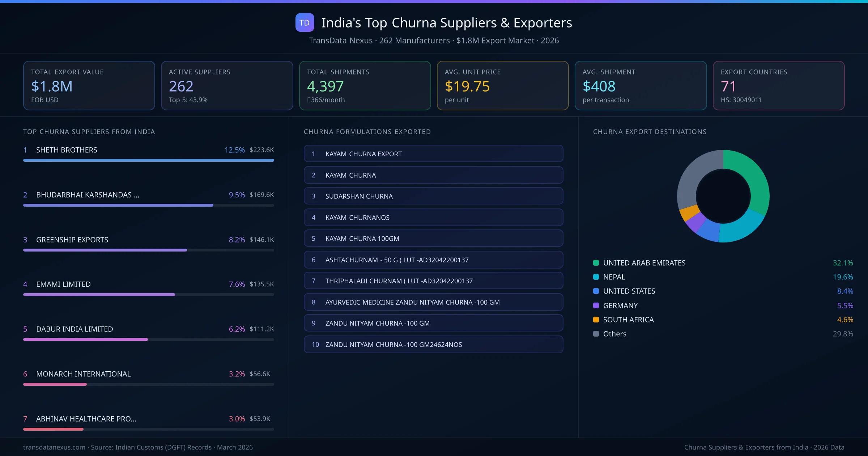Screen dimensions: 868x456
Task: Click the Avg. Shipment card showing $408
Action: coord(641,85)
